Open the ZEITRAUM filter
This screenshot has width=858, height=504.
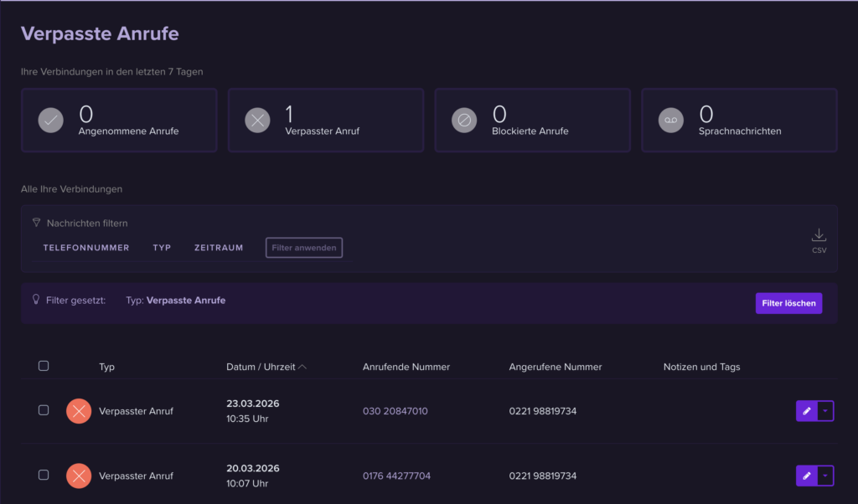[x=219, y=248]
